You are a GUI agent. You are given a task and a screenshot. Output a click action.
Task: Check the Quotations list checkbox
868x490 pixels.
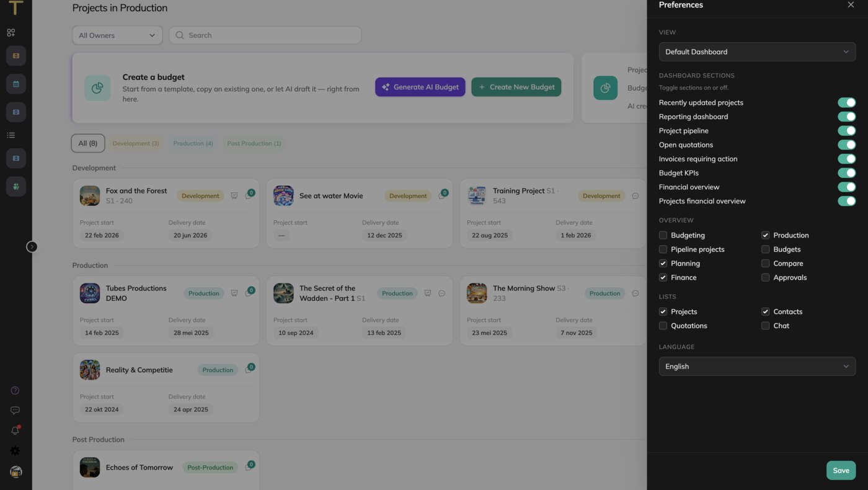click(663, 326)
